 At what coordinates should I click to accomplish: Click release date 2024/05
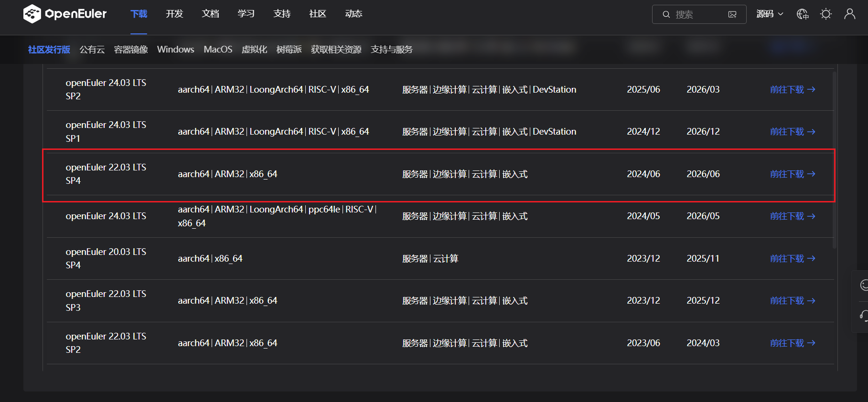point(643,216)
